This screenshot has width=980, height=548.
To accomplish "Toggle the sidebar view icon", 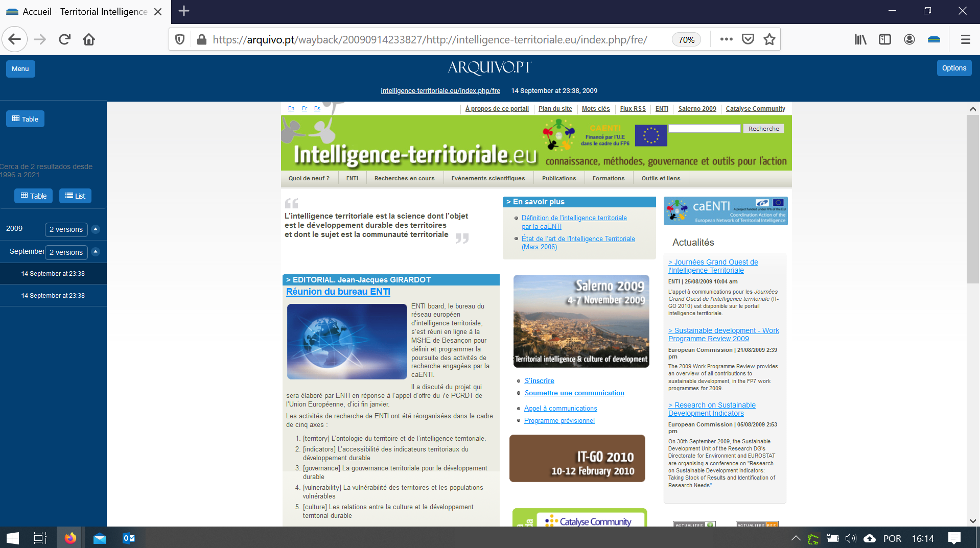I will (885, 39).
